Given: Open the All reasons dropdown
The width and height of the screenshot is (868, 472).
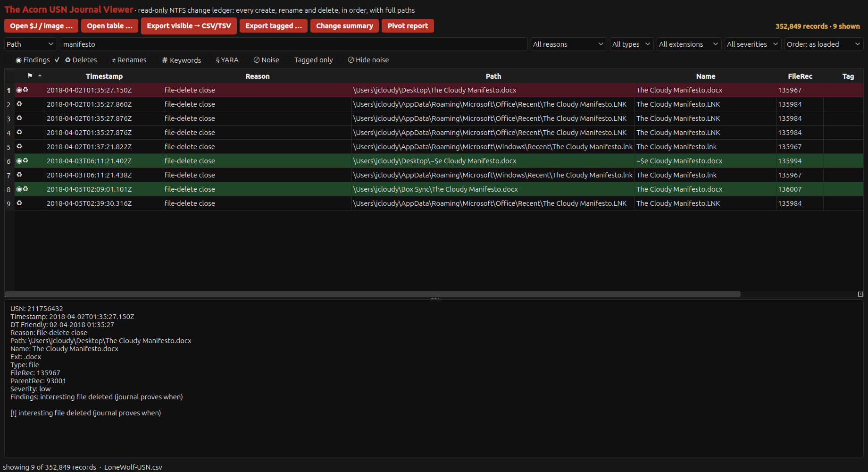Looking at the screenshot, I should coord(568,44).
